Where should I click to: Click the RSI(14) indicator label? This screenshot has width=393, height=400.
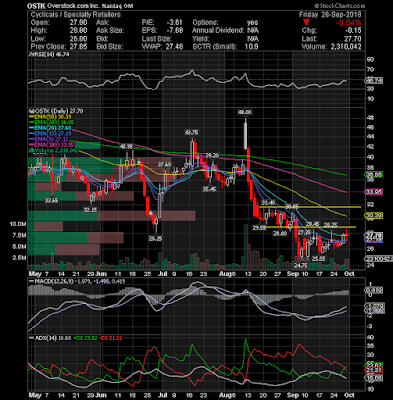[x=49, y=55]
